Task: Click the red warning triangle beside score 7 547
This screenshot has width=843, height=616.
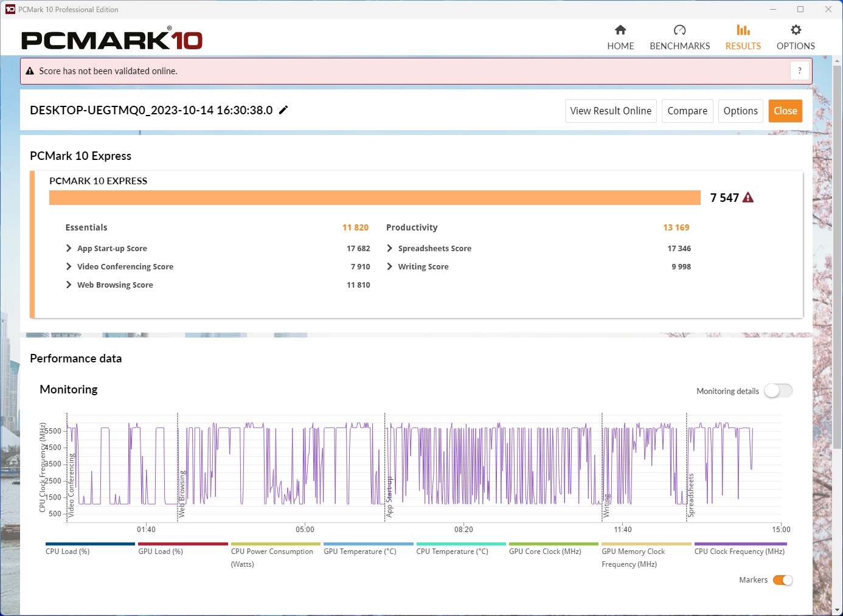Action: coord(748,198)
